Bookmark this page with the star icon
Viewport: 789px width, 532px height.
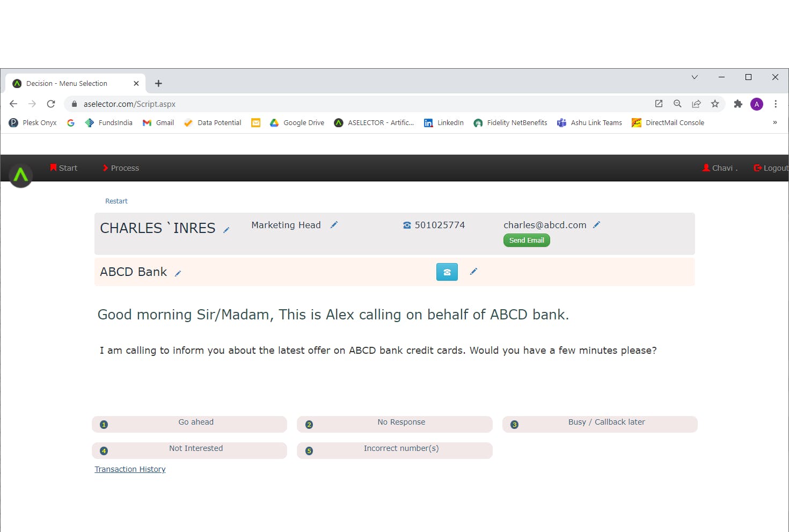[715, 104]
